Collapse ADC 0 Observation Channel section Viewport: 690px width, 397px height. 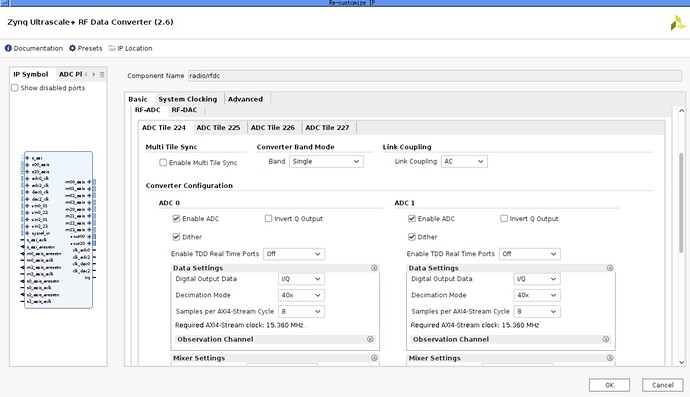pyautogui.click(x=370, y=339)
